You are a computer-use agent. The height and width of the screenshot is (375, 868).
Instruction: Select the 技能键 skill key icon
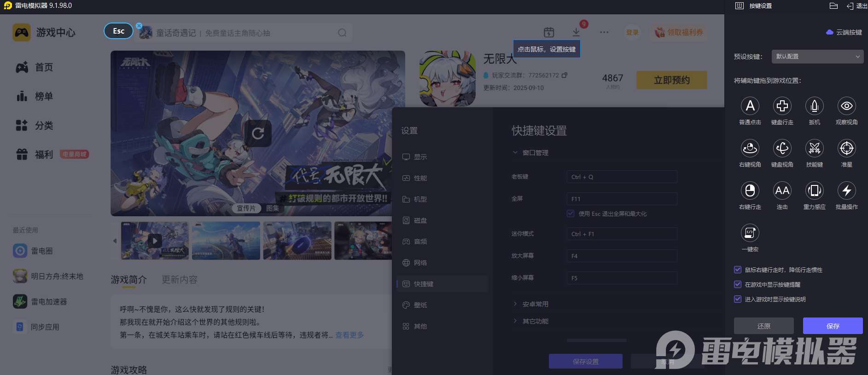pyautogui.click(x=815, y=148)
